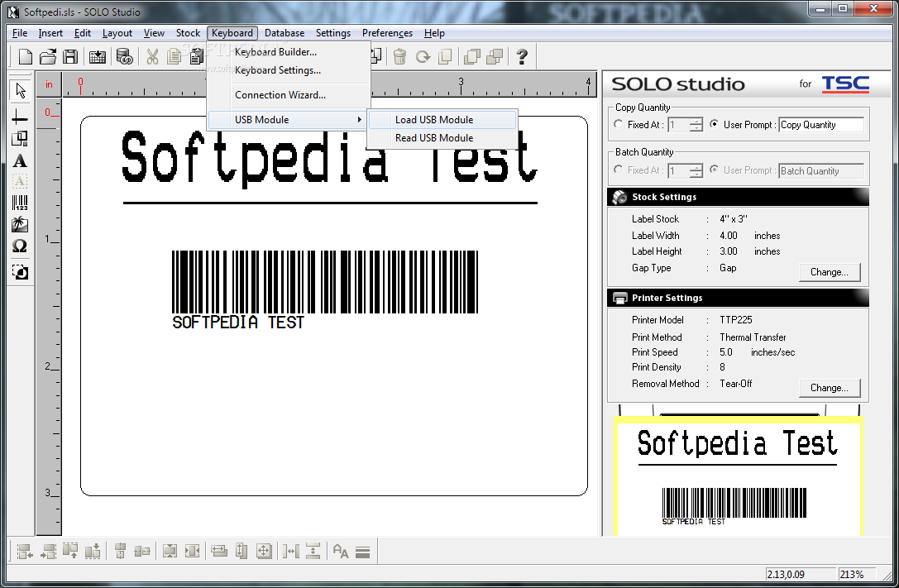The height and width of the screenshot is (588, 899).
Task: Open the Help menu
Action: [434, 33]
